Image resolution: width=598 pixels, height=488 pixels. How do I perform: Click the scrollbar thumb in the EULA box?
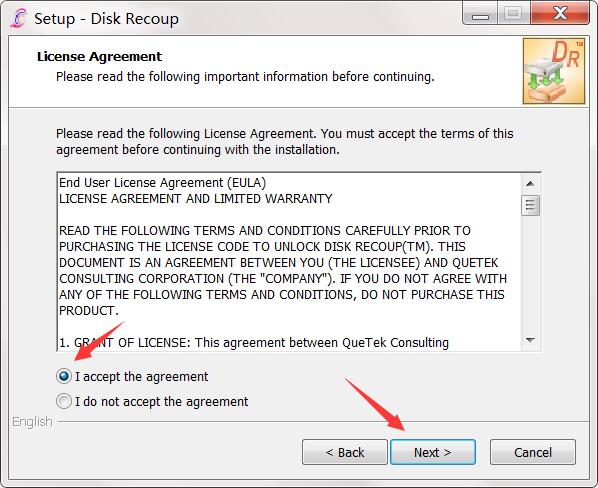click(x=530, y=205)
